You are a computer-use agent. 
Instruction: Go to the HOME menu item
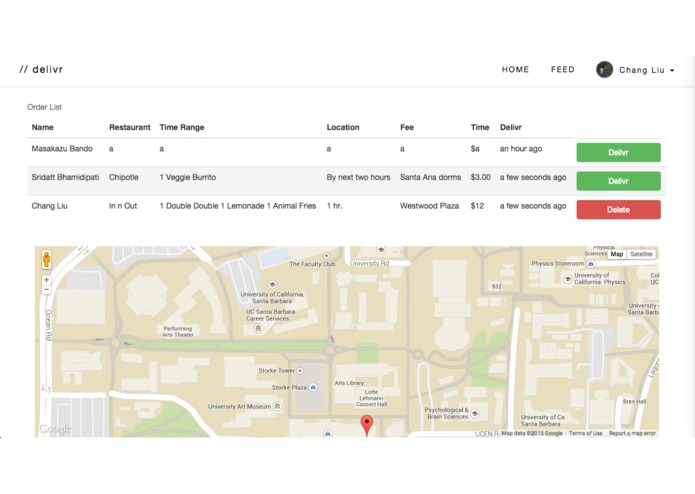coord(515,69)
